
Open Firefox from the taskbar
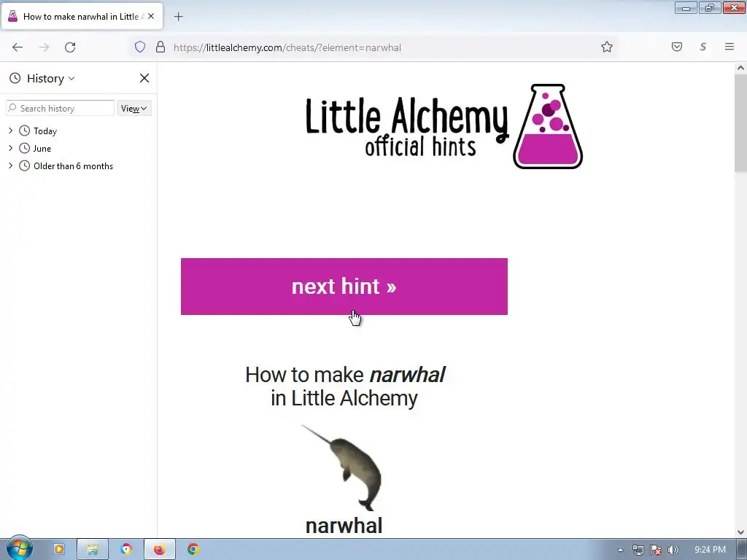point(159,549)
